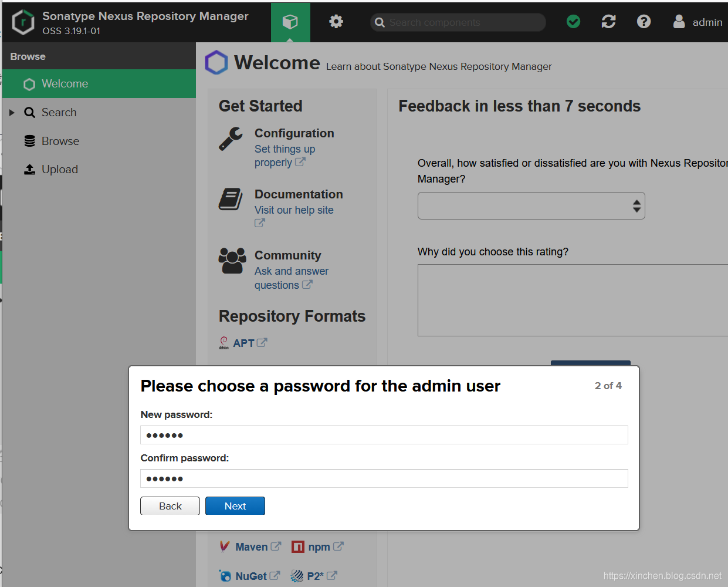Click the Nexus Repository Manager logo

(x=23, y=22)
